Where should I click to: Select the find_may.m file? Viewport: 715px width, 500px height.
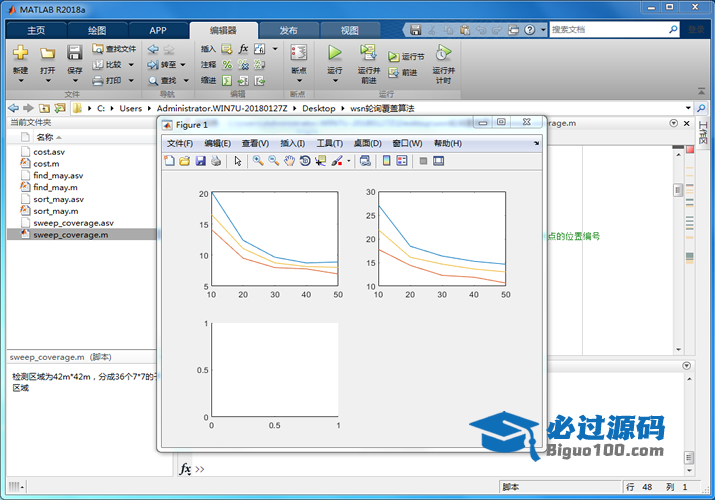[x=55, y=187]
